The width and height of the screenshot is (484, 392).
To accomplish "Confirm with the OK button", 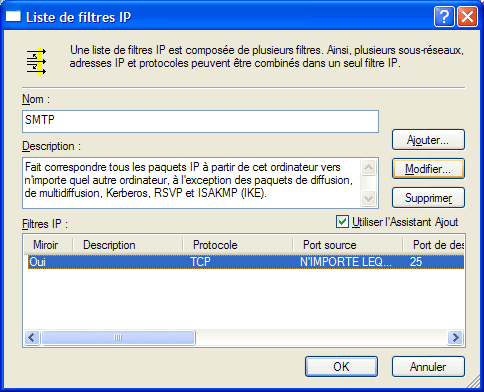I will click(x=341, y=367).
